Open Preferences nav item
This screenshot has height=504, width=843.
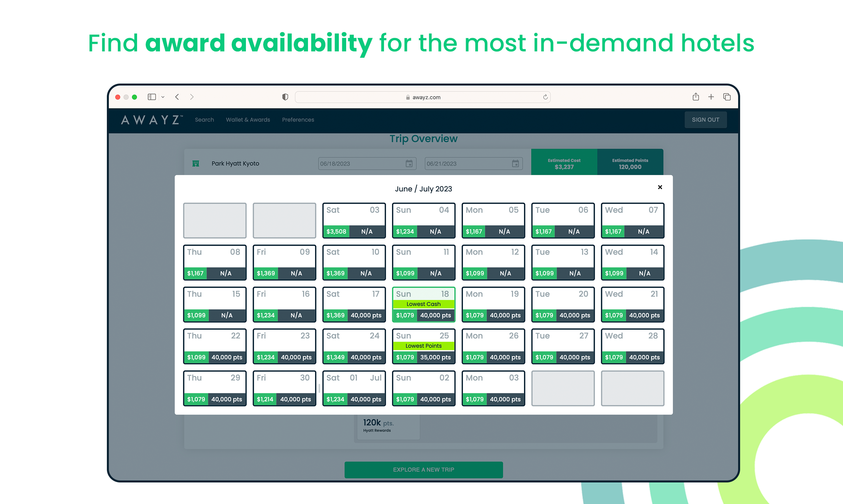[x=298, y=120]
